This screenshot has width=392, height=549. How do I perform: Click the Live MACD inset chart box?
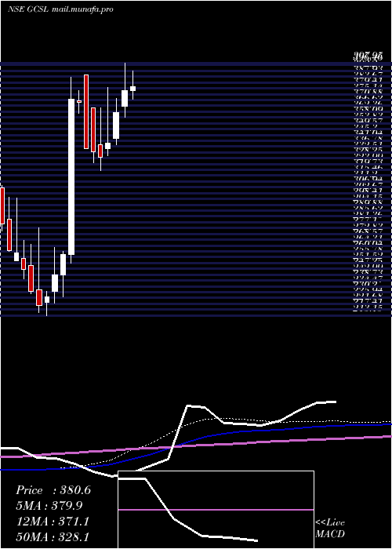[216, 510]
